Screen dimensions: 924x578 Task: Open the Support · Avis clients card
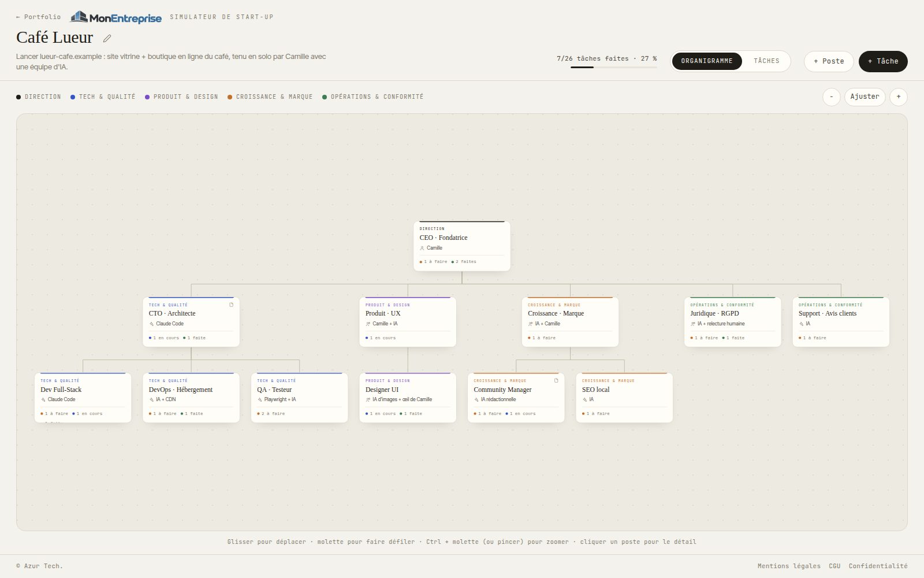coord(841,322)
